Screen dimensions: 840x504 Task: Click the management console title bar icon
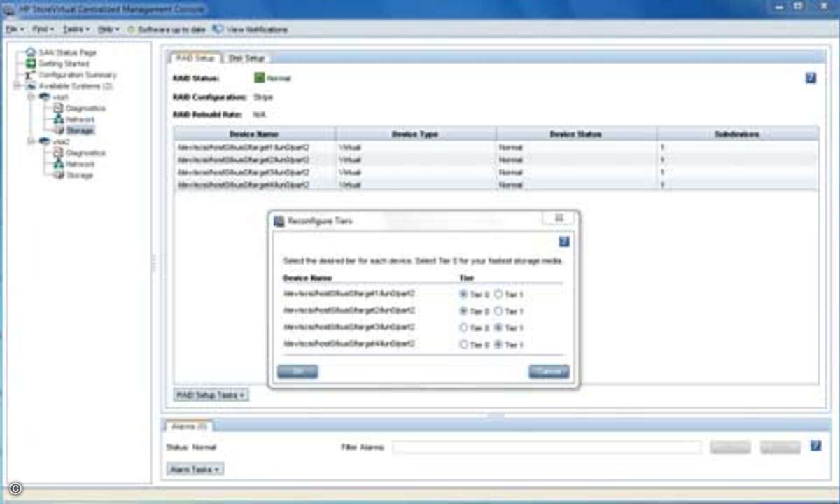10,9
